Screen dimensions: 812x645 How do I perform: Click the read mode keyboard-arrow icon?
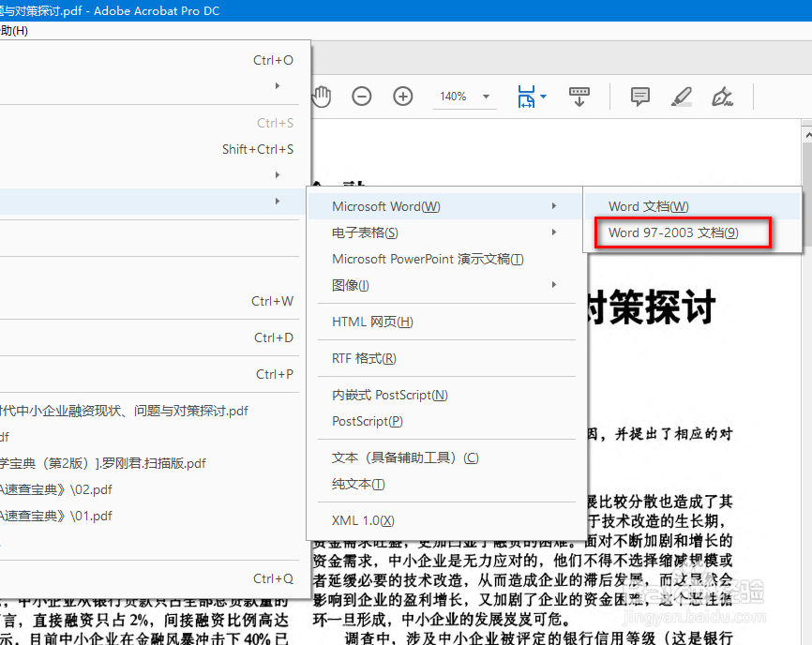tap(579, 97)
